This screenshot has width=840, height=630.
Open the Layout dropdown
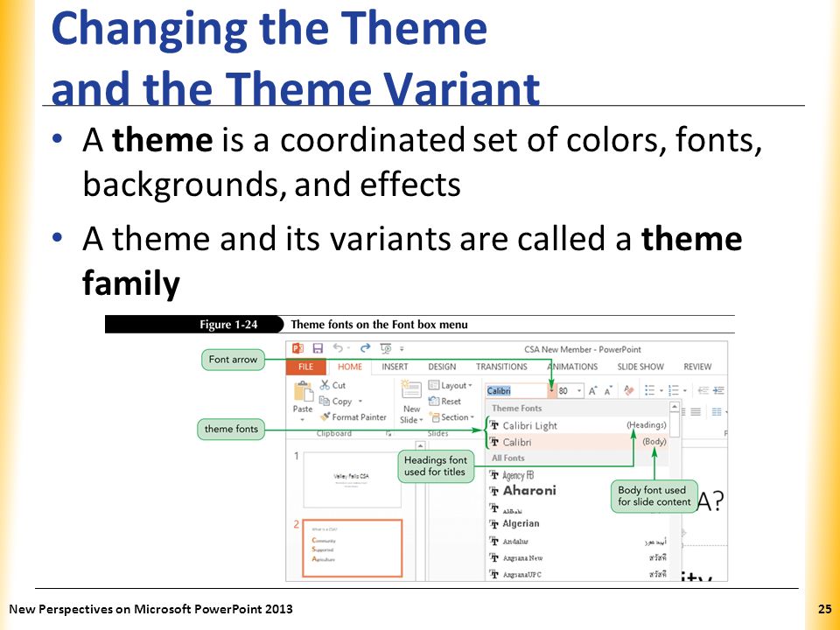click(x=451, y=385)
